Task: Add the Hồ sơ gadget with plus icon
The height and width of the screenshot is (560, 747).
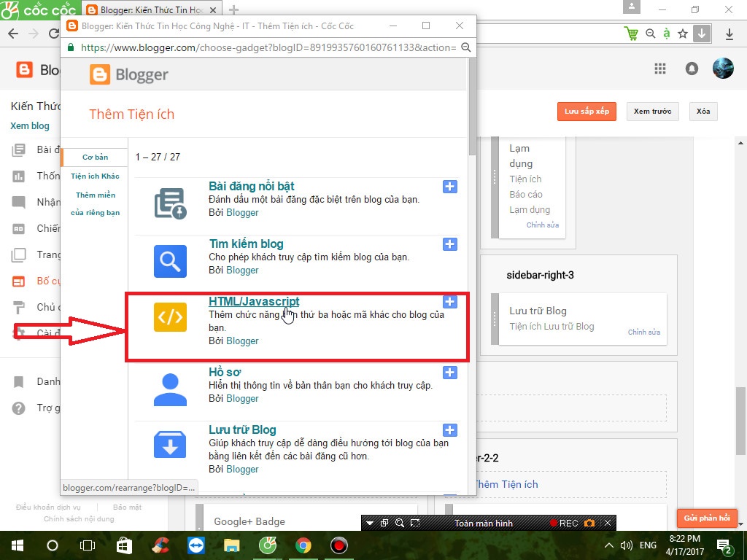Action: (449, 373)
